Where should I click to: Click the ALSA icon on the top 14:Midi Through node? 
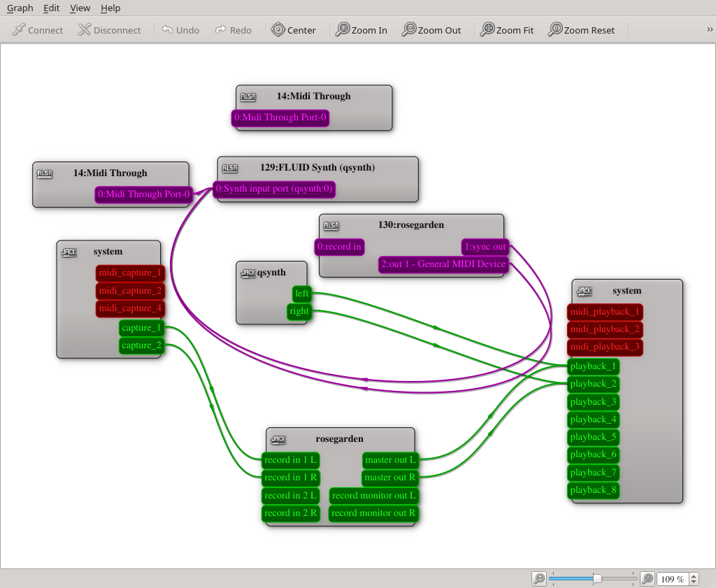click(248, 96)
